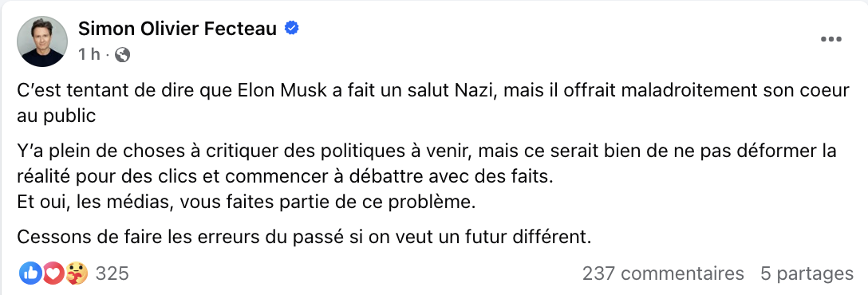868x295 pixels.
Task: Open the 237 commentaires link
Action: [x=663, y=273]
